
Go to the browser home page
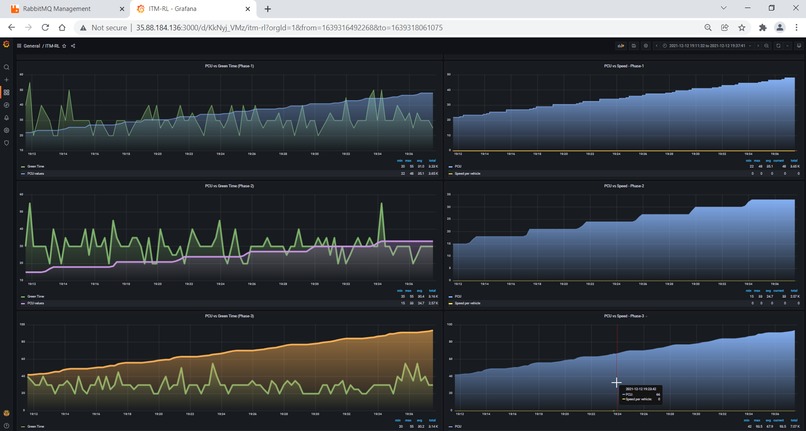[x=62, y=28]
